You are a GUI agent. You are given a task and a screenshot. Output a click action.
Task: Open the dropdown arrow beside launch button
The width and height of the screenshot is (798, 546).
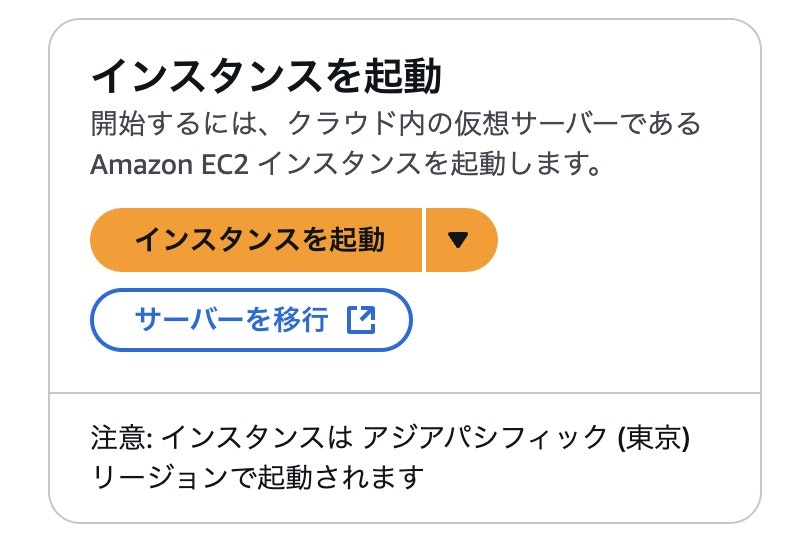(x=462, y=240)
